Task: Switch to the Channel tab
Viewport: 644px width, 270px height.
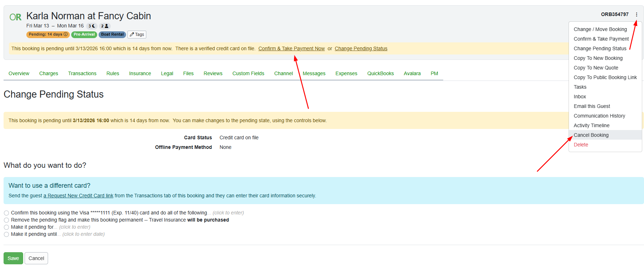Action: tap(283, 73)
